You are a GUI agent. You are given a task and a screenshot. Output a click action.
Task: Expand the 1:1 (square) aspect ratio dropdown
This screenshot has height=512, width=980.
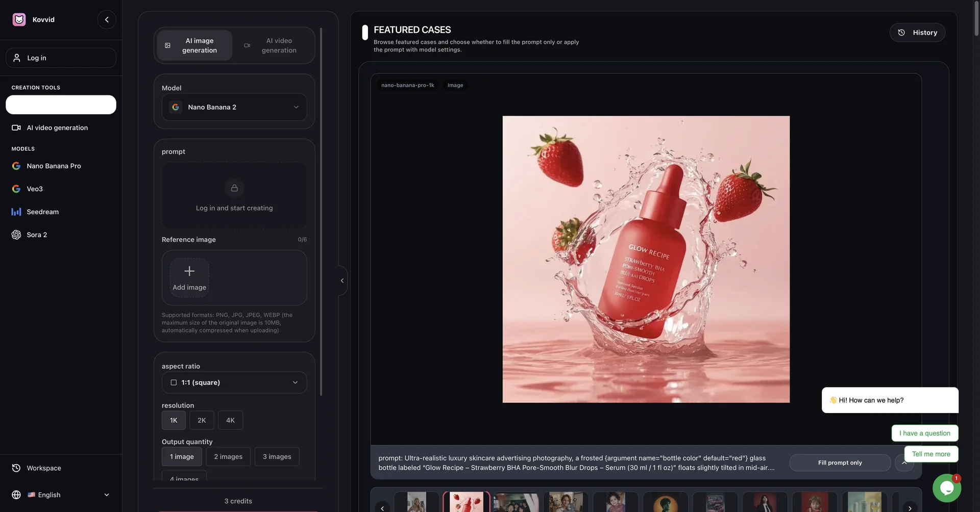(x=234, y=382)
